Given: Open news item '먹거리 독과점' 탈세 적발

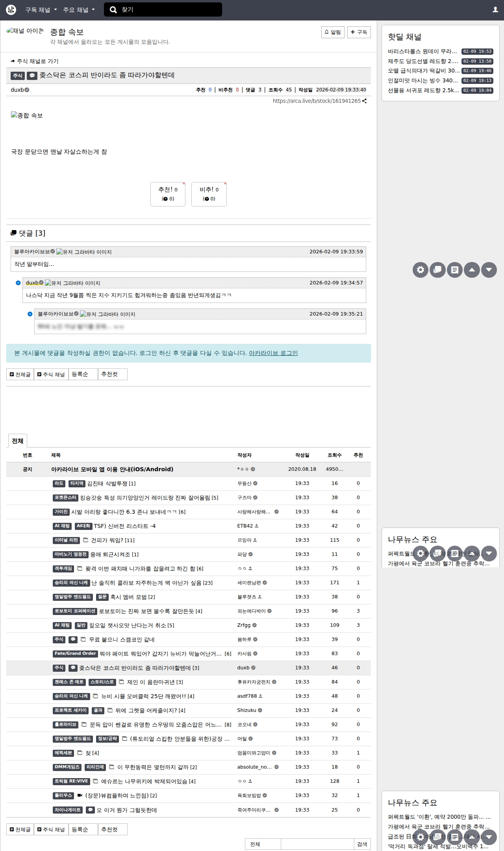Looking at the screenshot, I should 438,846.
